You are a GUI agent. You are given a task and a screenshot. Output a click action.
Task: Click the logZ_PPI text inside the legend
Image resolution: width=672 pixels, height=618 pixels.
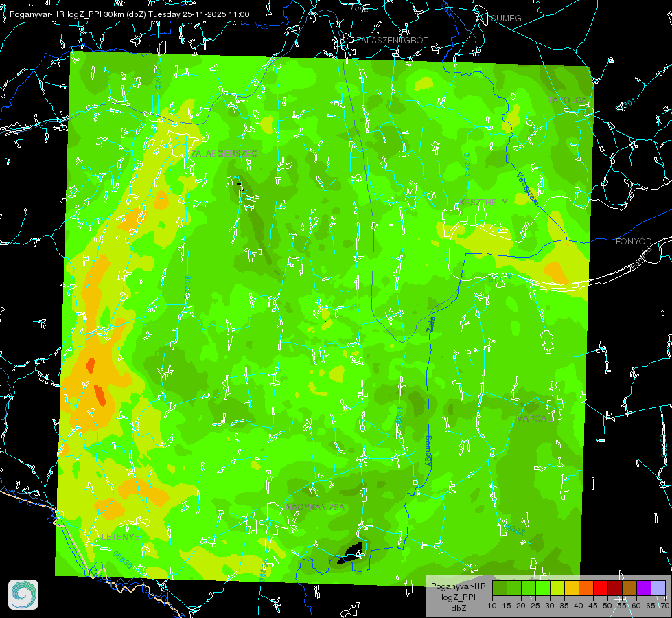(x=458, y=597)
